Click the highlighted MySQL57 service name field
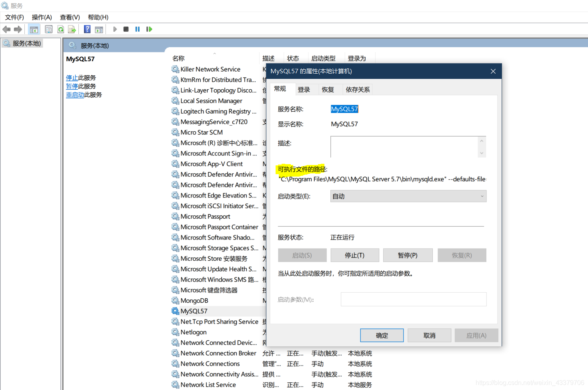 point(344,109)
